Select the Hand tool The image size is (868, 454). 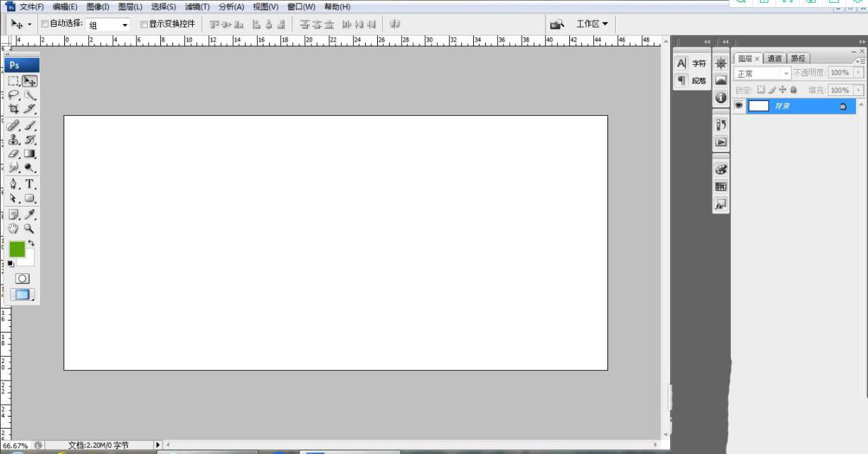[13, 229]
